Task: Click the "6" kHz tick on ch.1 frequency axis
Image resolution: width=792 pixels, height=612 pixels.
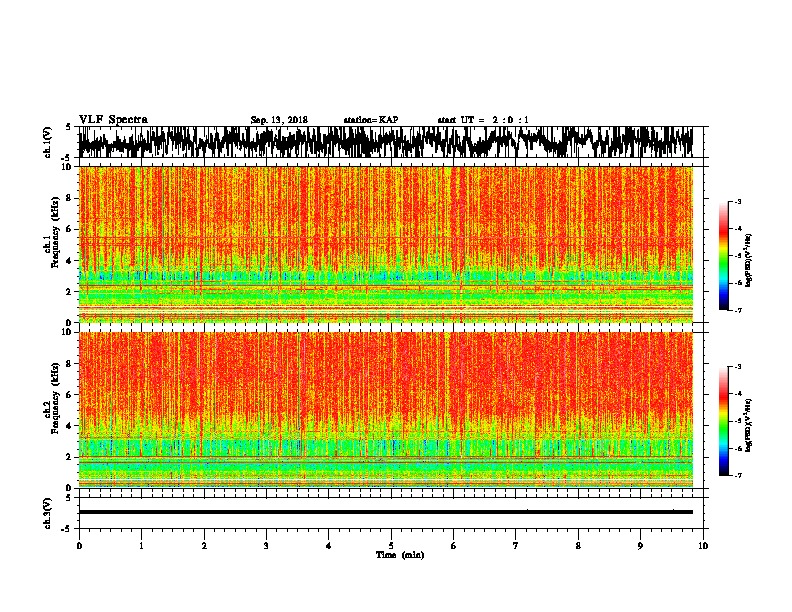Action: [x=69, y=229]
